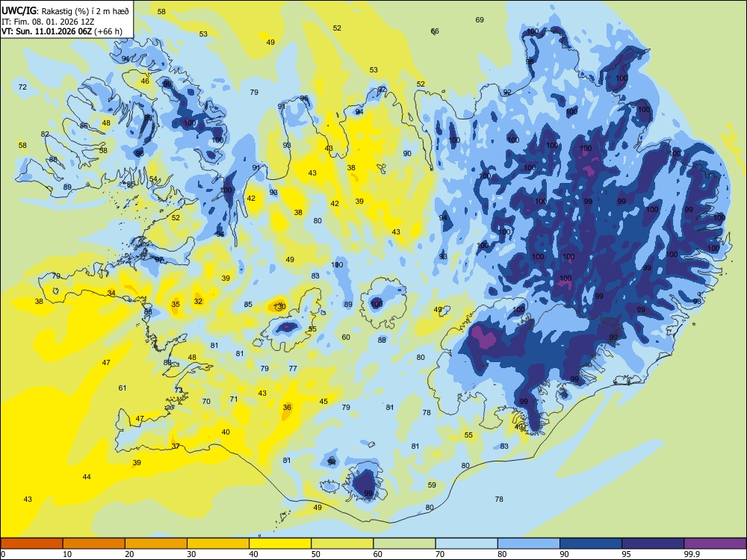Click the map humidity value '82'
This screenshot has height=560, width=747.
[x=45, y=134]
